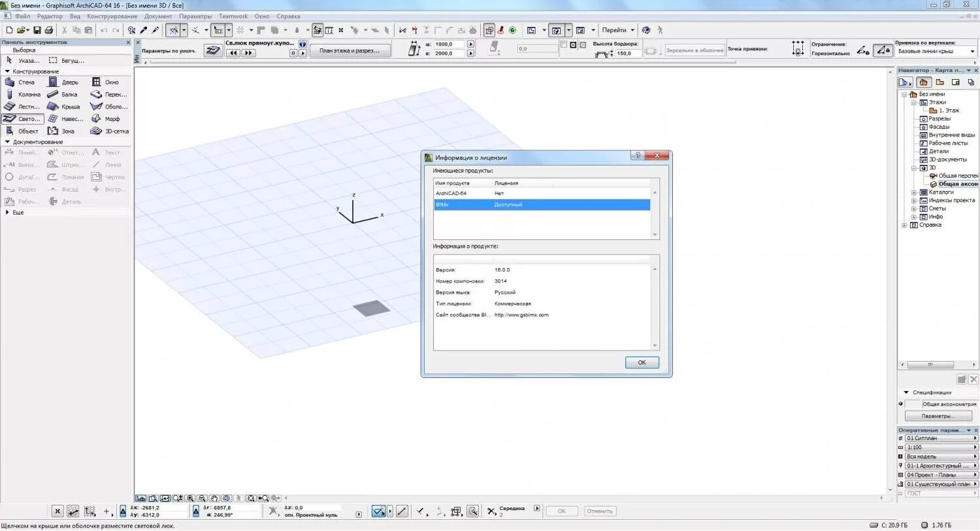980x531 pixels.
Task: Click the blue info icon beside skylight name
Action: point(302,44)
